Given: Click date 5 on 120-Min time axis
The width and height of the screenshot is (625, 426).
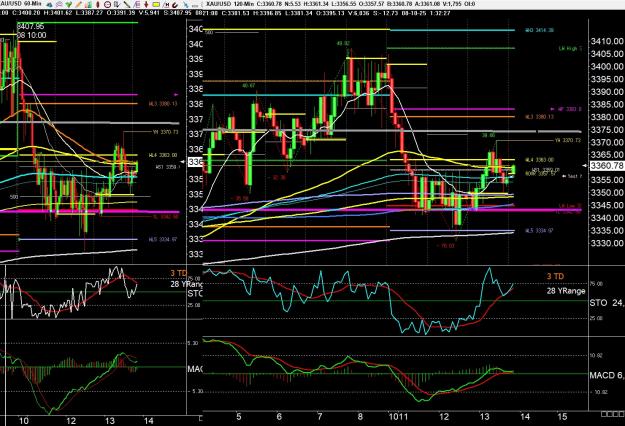Looking at the screenshot, I should (x=238, y=417).
